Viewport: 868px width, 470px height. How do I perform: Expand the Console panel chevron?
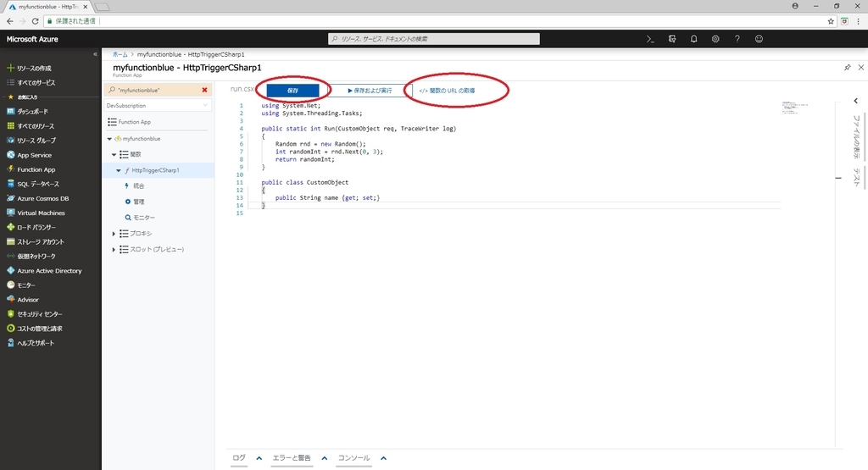click(x=384, y=458)
